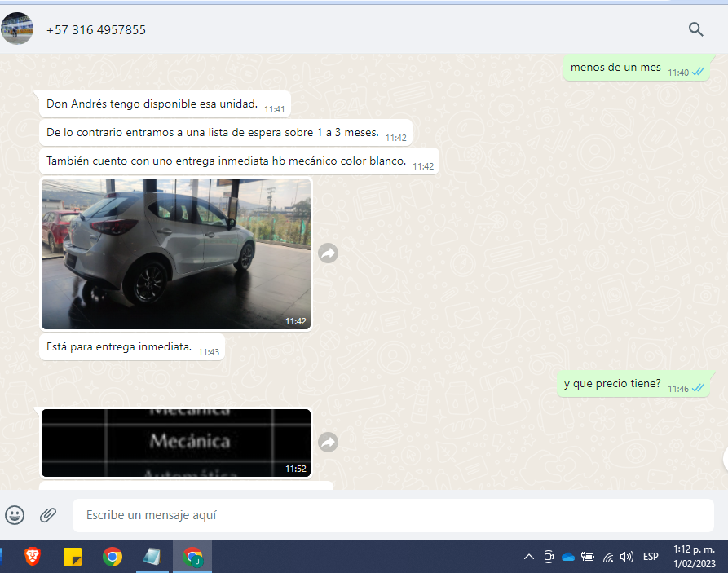Click the Meet Now tray icon
728x573 pixels.
[549, 556]
